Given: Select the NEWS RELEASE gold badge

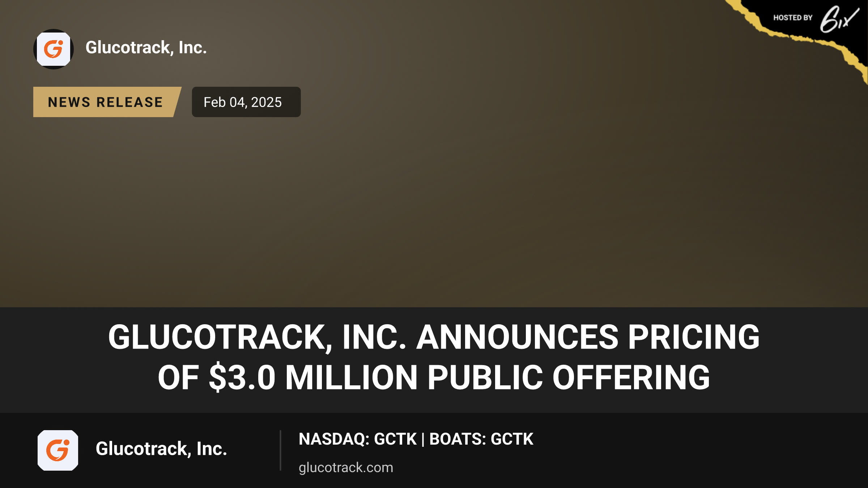Looking at the screenshot, I should coord(107,102).
